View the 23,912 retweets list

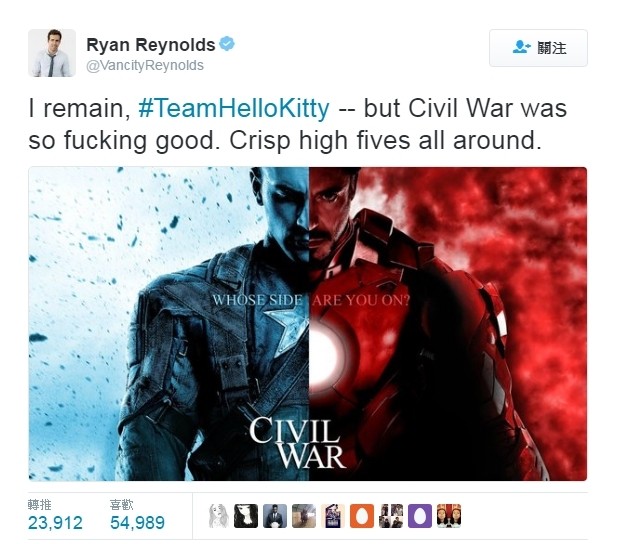coord(55,523)
